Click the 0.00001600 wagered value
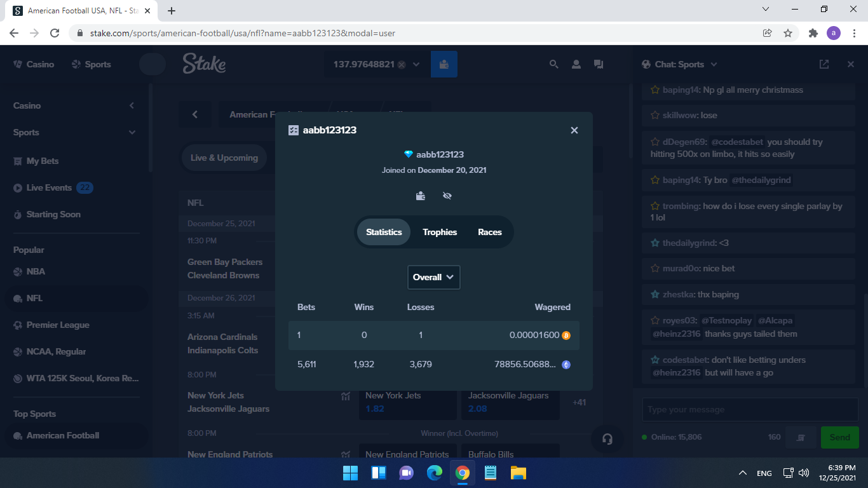This screenshot has height=488, width=868. coord(534,335)
